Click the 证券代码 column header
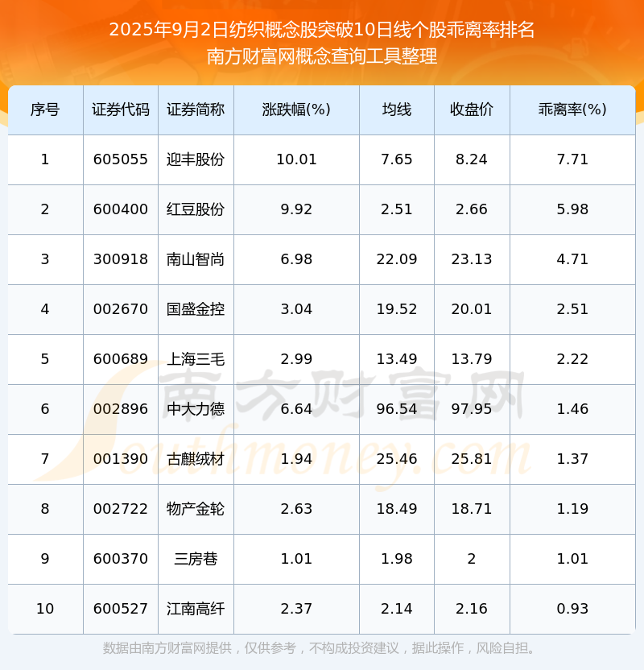The width and height of the screenshot is (644, 670). (121, 110)
